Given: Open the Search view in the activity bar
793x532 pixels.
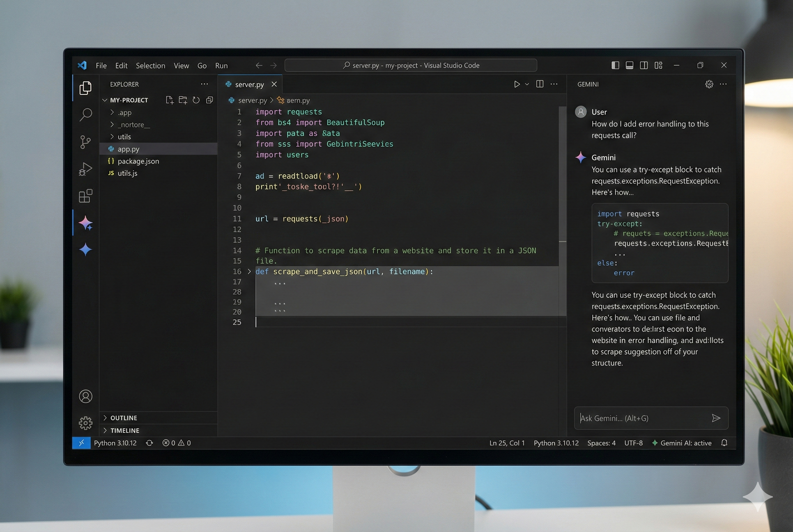Looking at the screenshot, I should 86,115.
